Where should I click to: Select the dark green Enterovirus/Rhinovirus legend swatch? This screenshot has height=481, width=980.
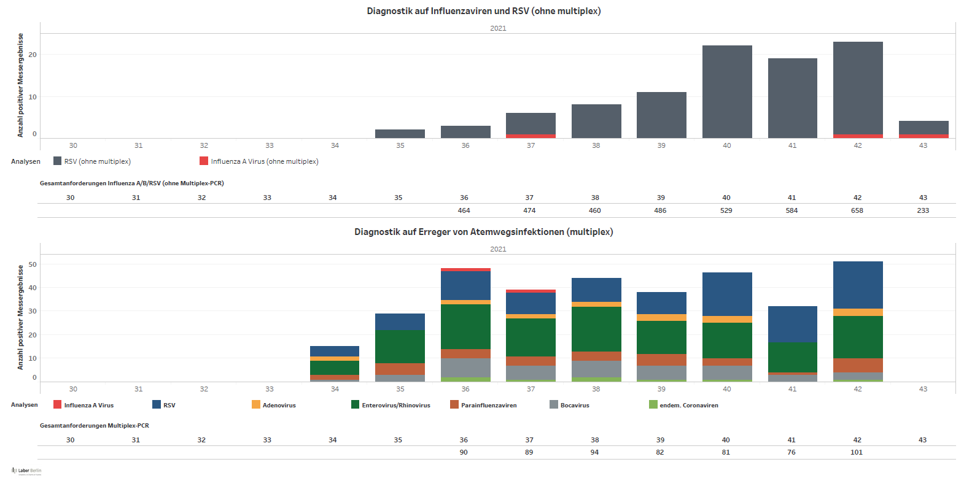click(x=355, y=405)
